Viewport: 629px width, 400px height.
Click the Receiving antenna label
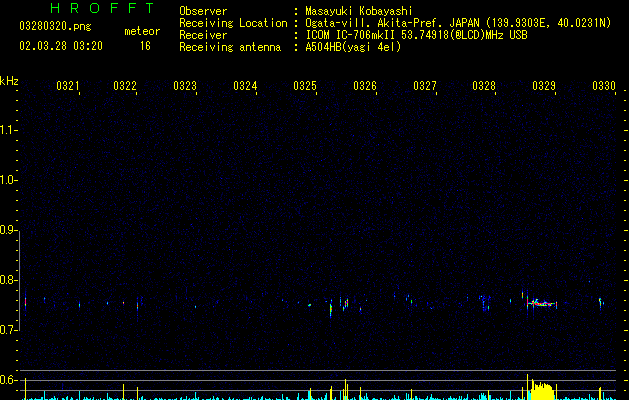point(230,47)
